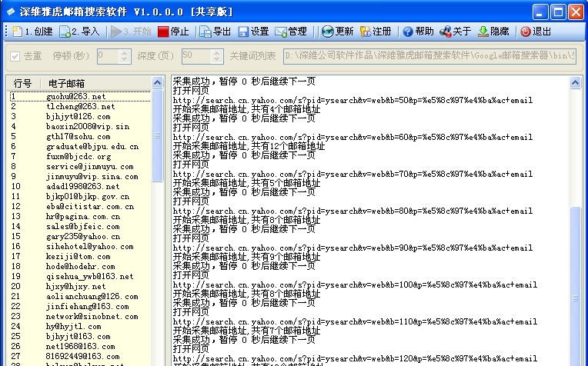Decrease 停顿(秒) value with down arrow

pos(125,59)
